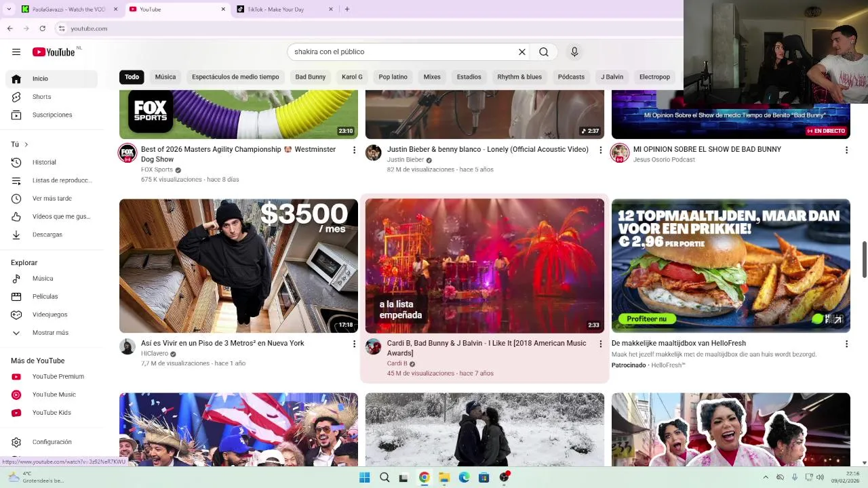
Task: Open Configuración in the sidebar
Action: [x=52, y=442]
